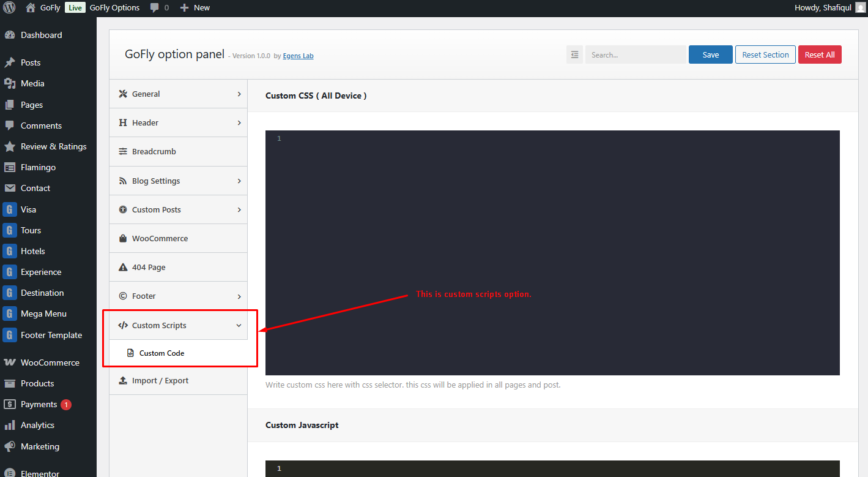Open the Import / Export tab

tap(179, 380)
